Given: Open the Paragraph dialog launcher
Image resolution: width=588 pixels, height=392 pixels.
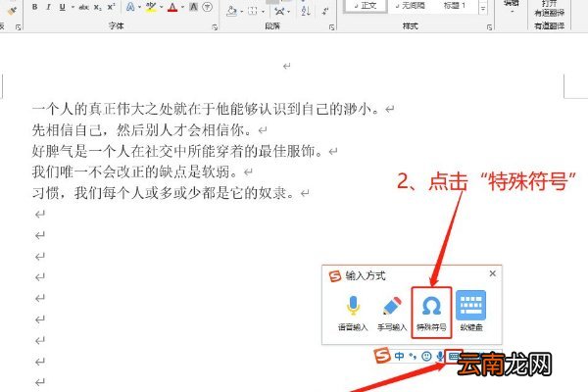Looking at the screenshot, I should (332, 27).
